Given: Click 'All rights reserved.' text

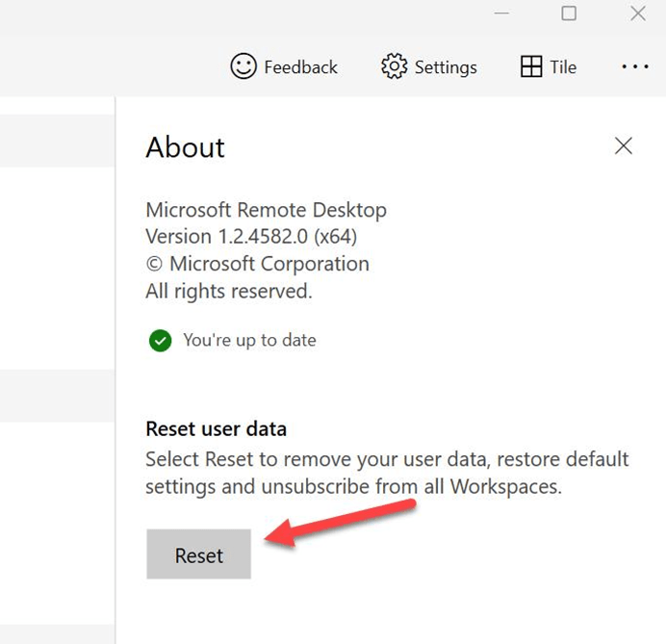Looking at the screenshot, I should click(x=229, y=292).
